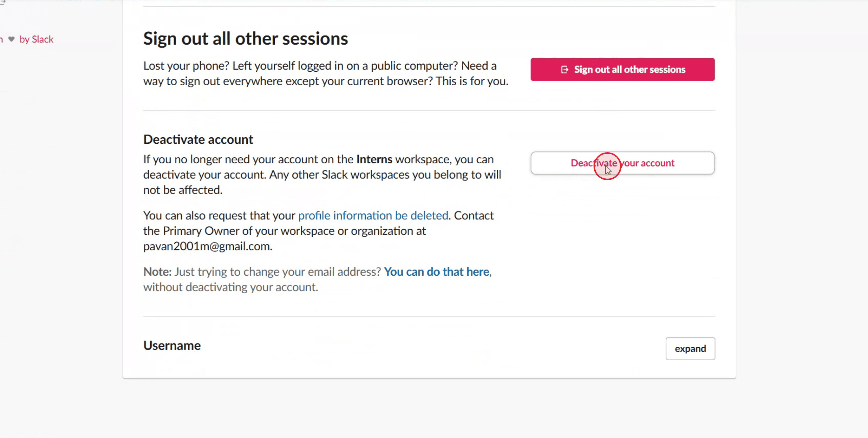Click the sign-out arrow icon inside the red button

pos(564,69)
